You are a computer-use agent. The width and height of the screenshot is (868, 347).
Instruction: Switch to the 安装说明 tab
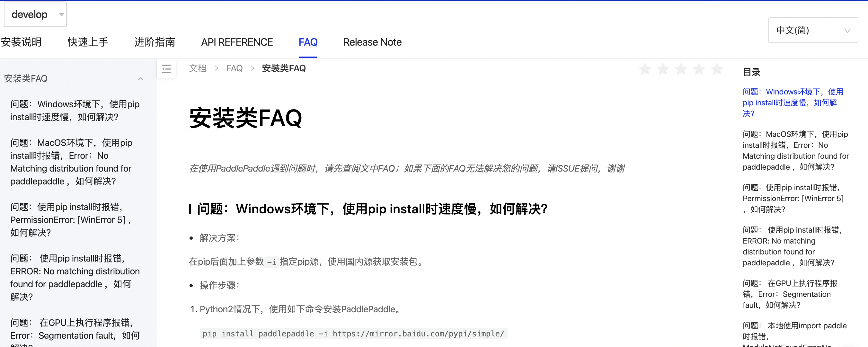pyautogui.click(x=21, y=42)
